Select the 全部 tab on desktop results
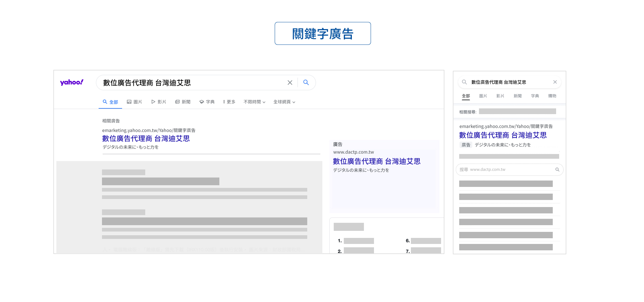Screen dimensions: 644x302 (x=110, y=102)
